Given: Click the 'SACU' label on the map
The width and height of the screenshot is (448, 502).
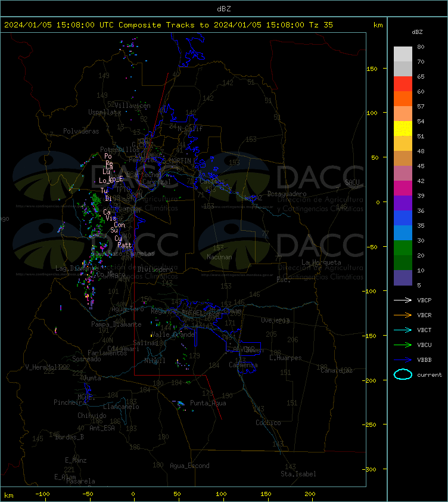Looking at the screenshot, I should tap(352, 182).
